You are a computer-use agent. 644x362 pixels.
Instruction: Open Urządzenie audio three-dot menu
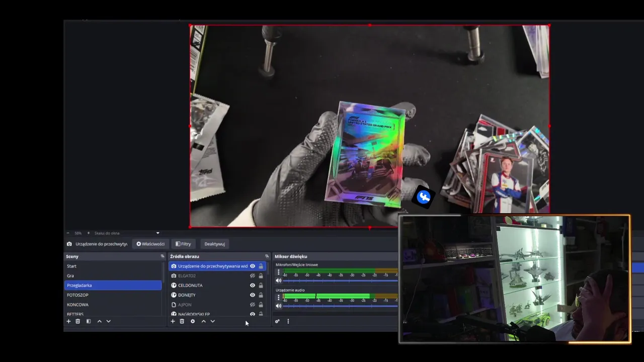(278, 297)
